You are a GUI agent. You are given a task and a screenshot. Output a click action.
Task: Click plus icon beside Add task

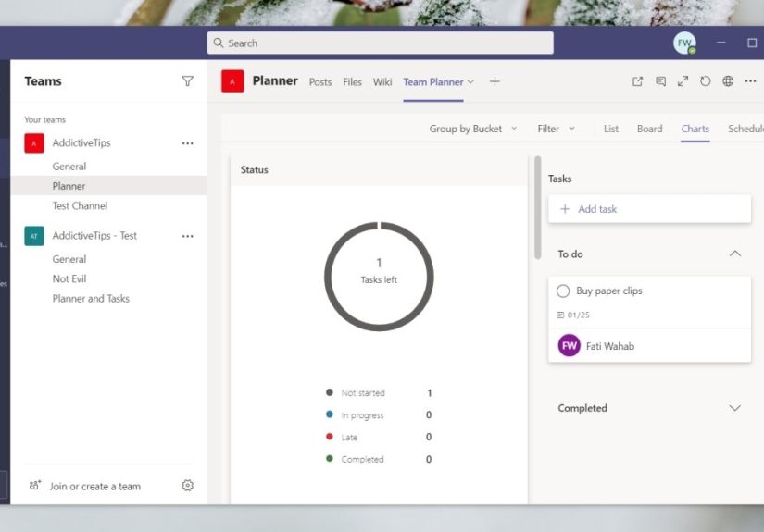click(x=565, y=209)
